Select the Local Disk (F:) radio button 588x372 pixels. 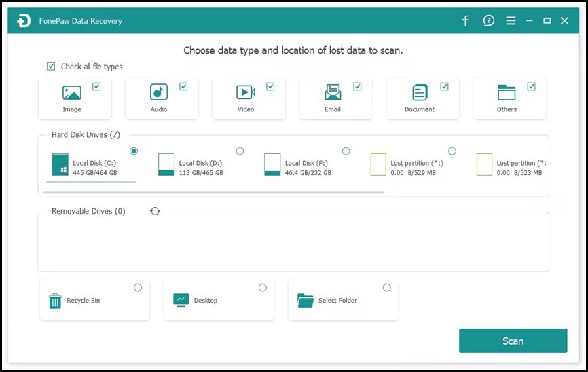click(x=346, y=151)
